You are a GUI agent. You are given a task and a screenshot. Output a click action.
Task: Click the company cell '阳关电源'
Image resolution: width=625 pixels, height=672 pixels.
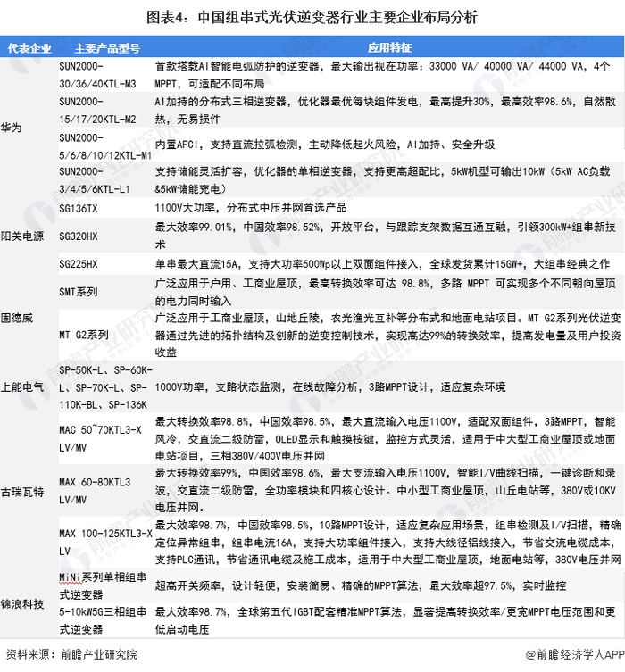point(22,236)
